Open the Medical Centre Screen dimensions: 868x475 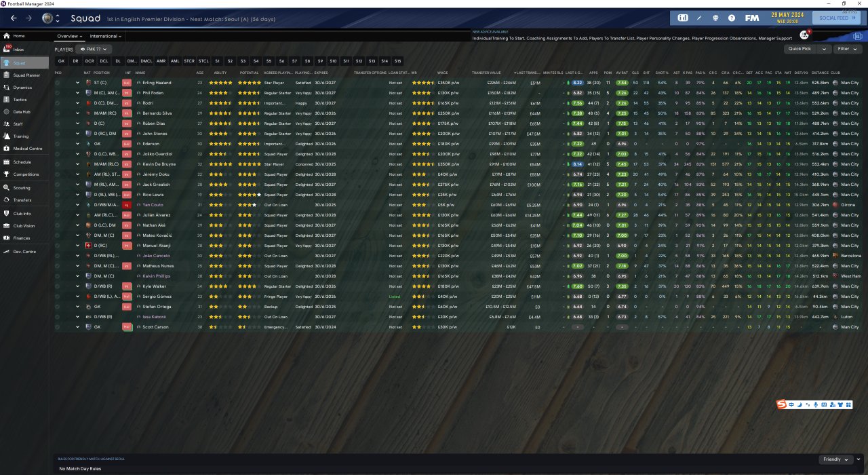tap(24, 149)
